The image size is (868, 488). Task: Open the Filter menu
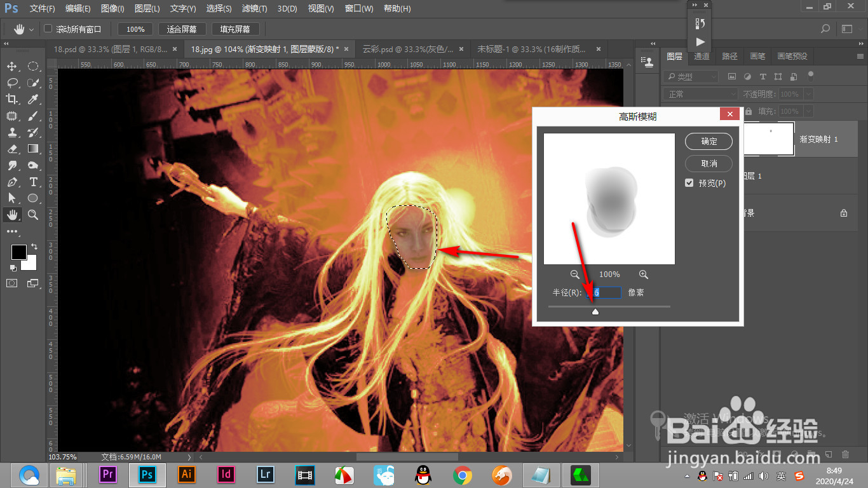click(x=255, y=9)
